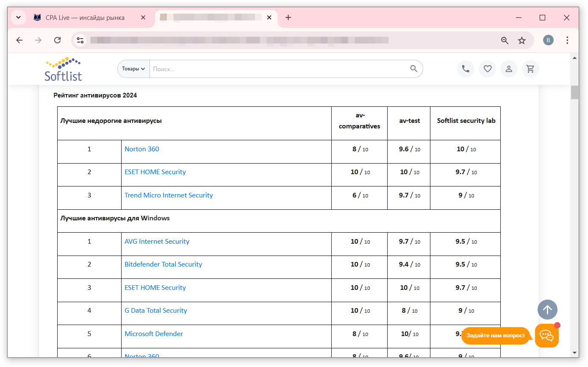Close the active blurred tab
Image resolution: width=588 pixels, height=367 pixels.
269,18
